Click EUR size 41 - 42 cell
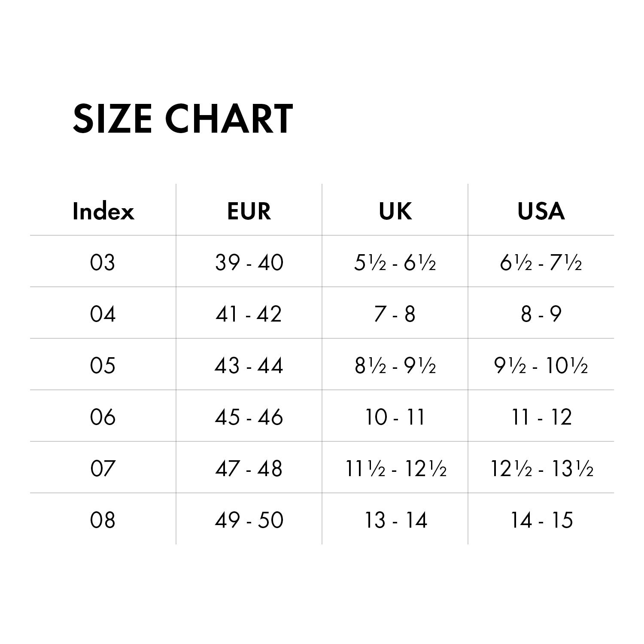644x644 pixels. 249,314
